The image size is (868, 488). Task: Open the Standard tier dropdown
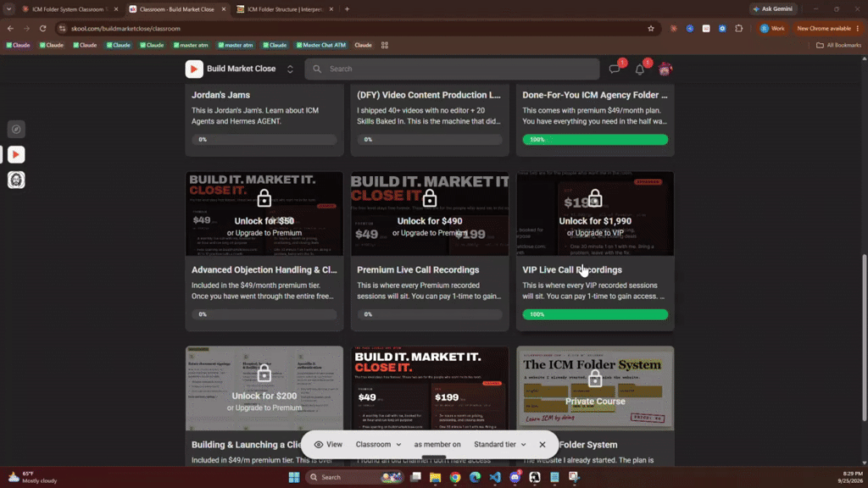click(x=500, y=445)
